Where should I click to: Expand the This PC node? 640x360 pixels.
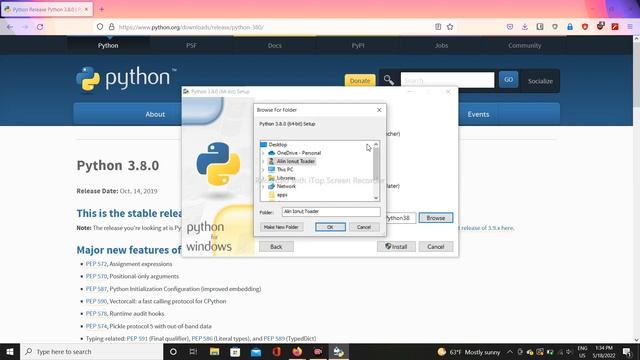coord(263,169)
